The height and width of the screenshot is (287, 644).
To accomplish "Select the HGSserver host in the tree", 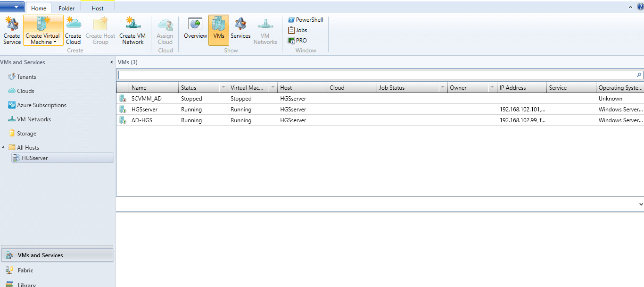I will tap(63, 158).
